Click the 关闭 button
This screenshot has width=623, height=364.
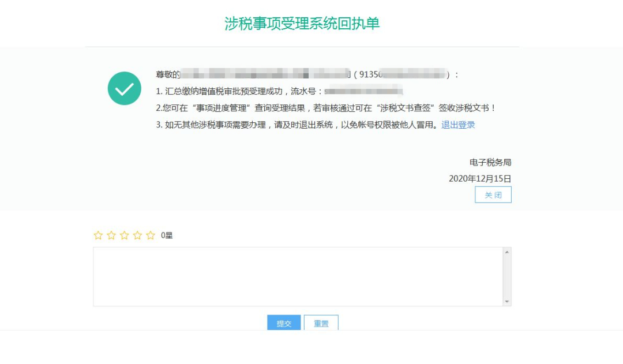pyautogui.click(x=493, y=195)
